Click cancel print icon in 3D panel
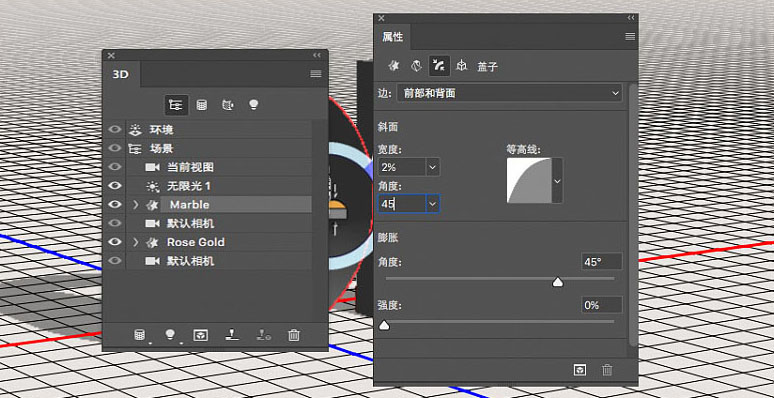Screen dimensions: 774x398 263,335
